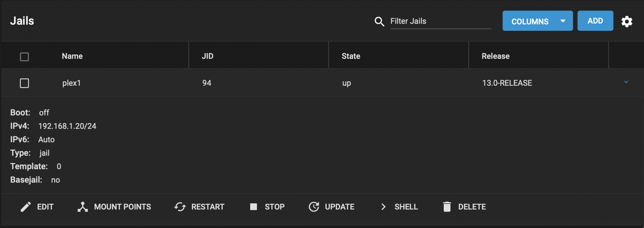644x228 pixels.
Task: Click the COLUMNS button label
Action: (x=530, y=21)
